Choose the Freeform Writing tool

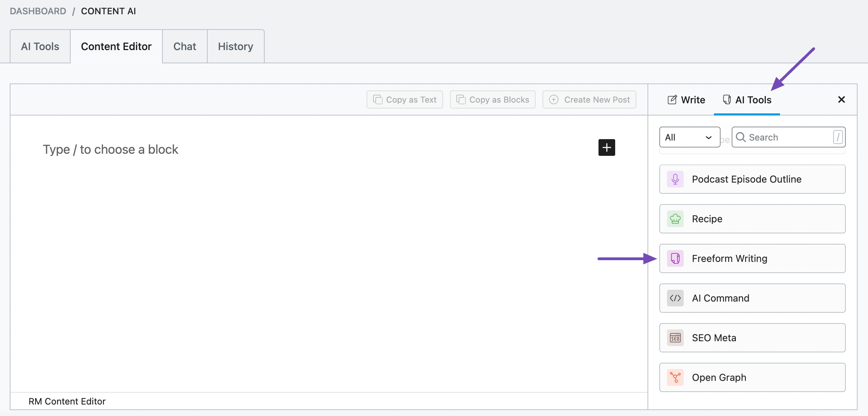pyautogui.click(x=752, y=258)
